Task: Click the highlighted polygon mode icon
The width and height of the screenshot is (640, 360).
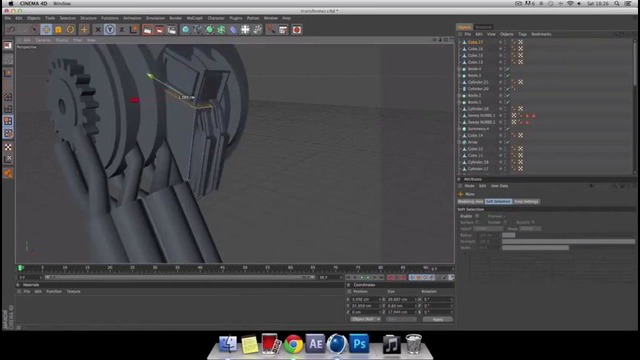Action: pyautogui.click(x=8, y=121)
